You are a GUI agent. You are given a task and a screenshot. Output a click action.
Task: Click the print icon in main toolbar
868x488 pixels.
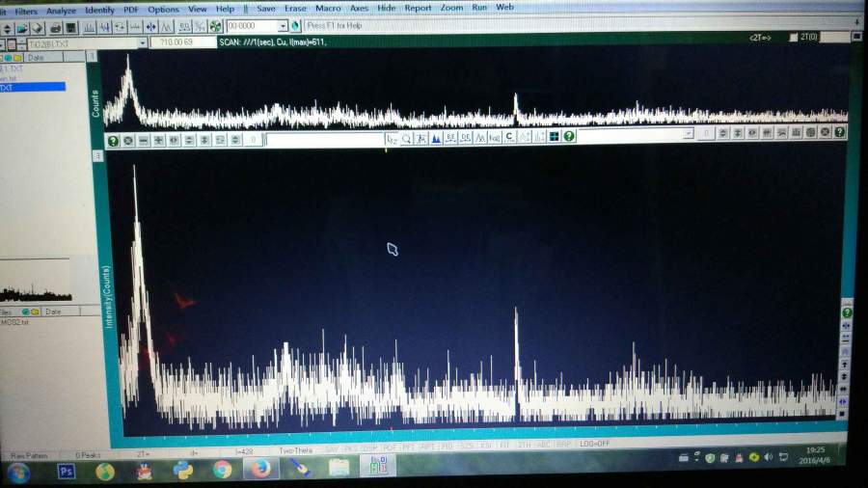[55, 28]
